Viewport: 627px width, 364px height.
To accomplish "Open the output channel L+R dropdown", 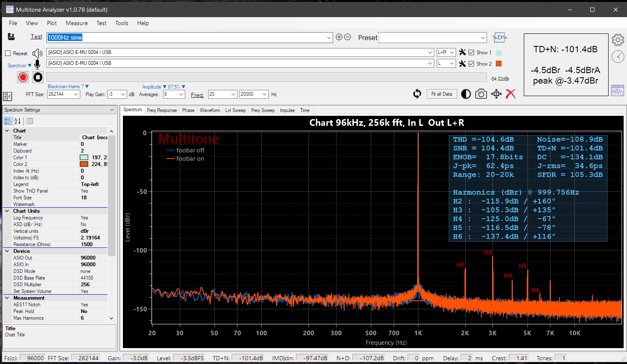I will (452, 52).
